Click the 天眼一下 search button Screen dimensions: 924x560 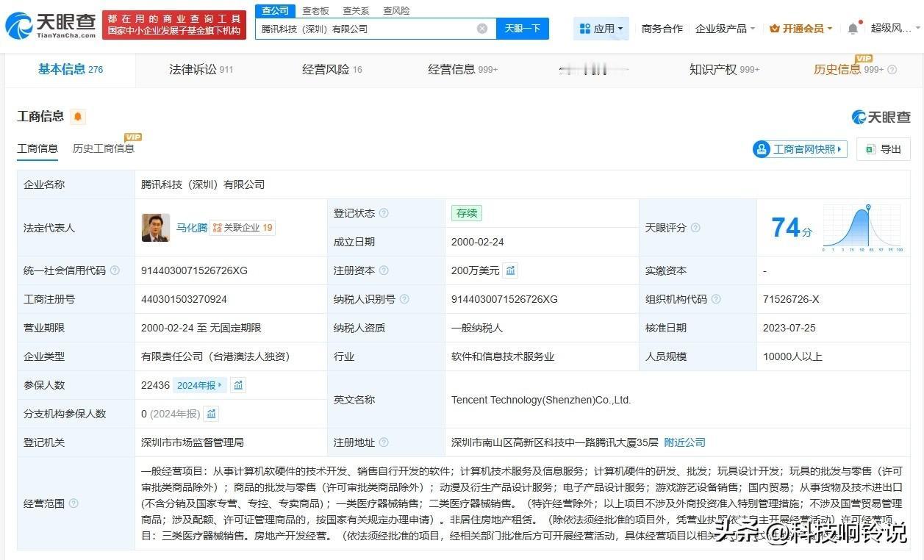pyautogui.click(x=523, y=29)
